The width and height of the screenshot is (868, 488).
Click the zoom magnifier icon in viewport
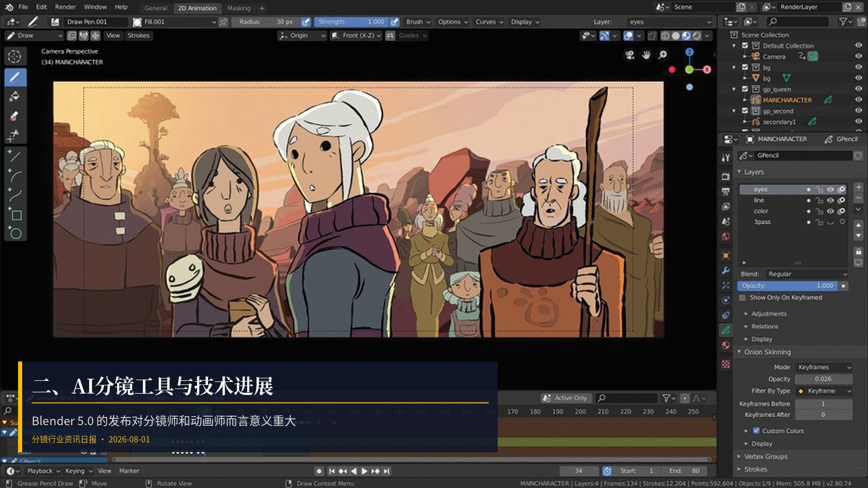click(x=663, y=55)
